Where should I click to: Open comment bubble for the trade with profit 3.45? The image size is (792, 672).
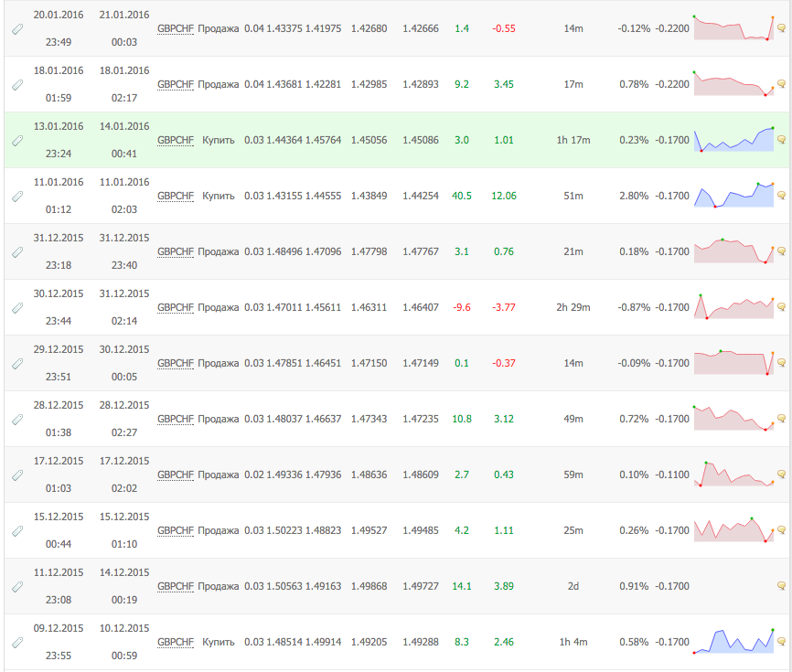coord(781,84)
